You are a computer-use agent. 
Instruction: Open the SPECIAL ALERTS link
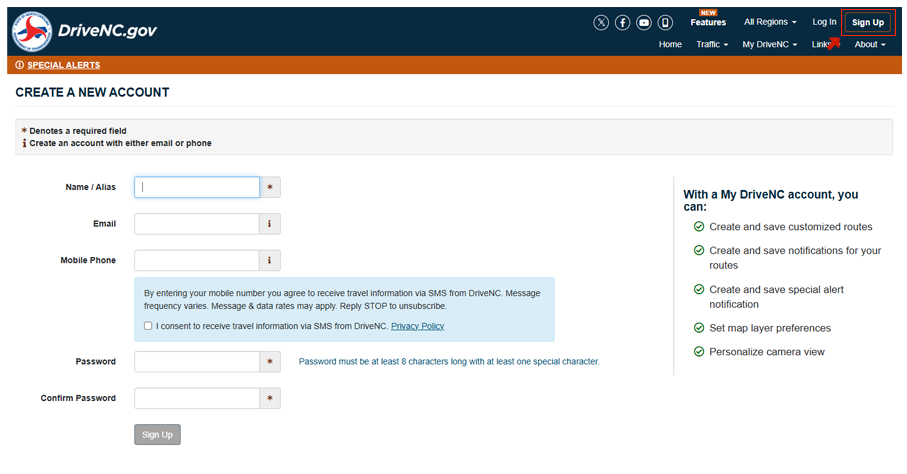tap(64, 65)
